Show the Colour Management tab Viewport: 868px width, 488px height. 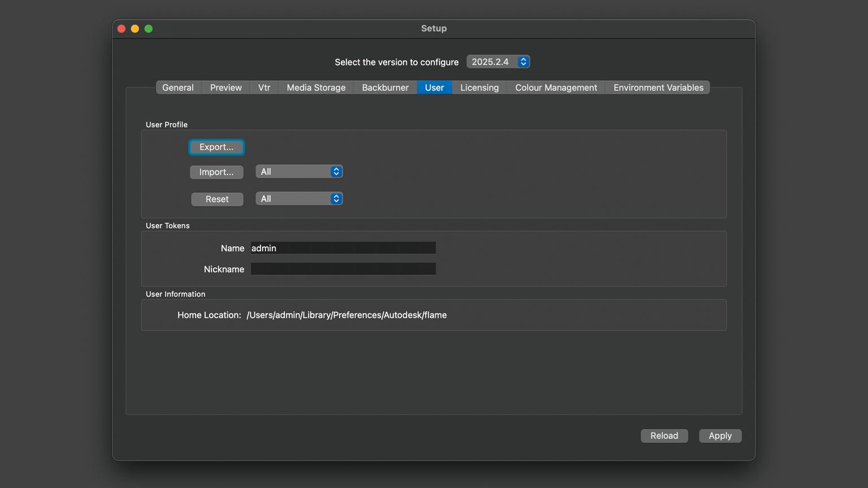[555, 88]
